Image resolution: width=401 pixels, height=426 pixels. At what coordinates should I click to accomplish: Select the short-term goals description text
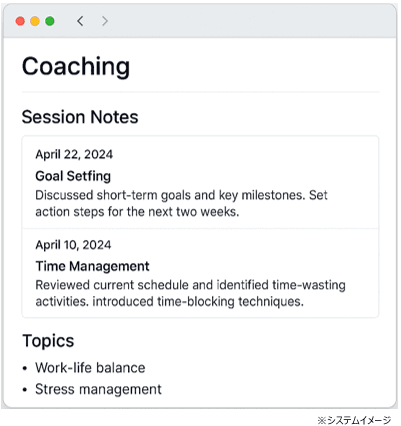181,203
